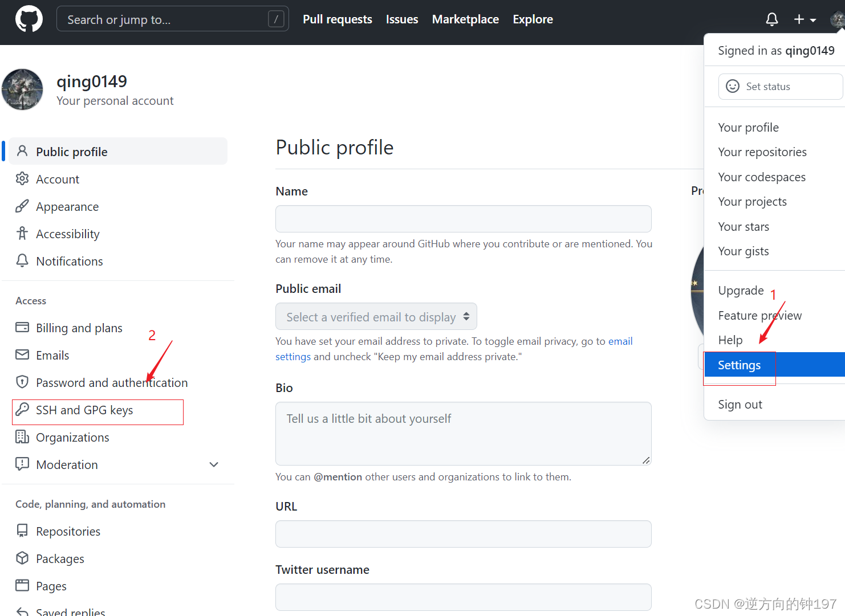
Task: Focus the Name text field
Action: coord(464,219)
